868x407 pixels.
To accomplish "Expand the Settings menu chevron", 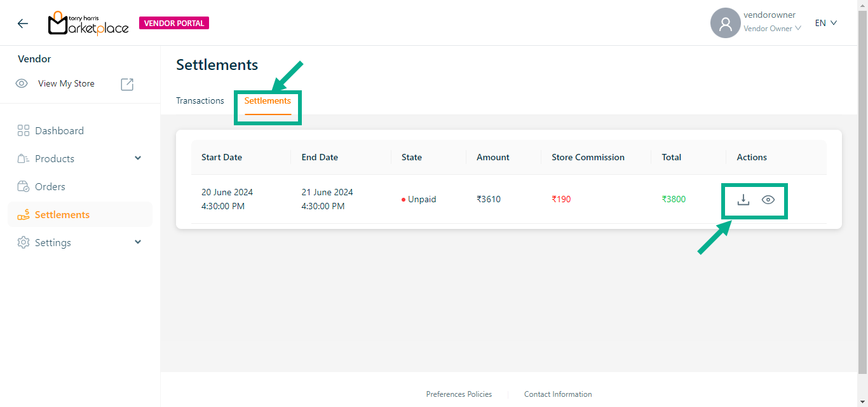I will click(x=138, y=242).
